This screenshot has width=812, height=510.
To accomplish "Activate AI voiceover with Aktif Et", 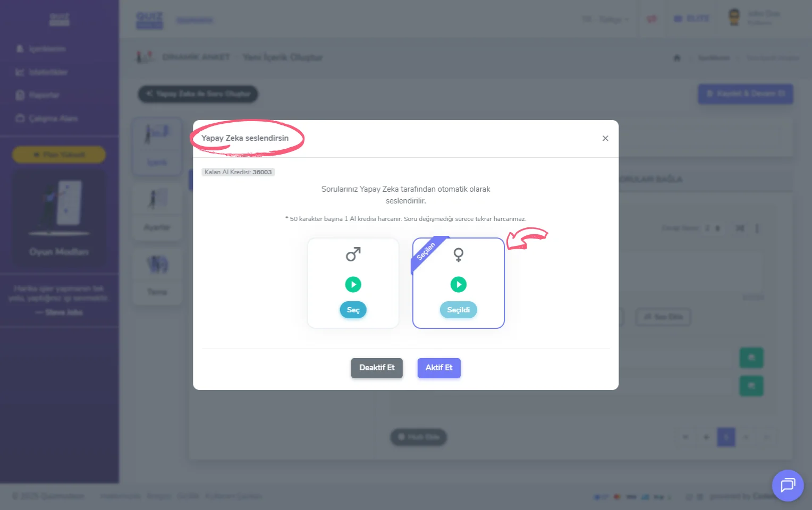I will coord(439,368).
